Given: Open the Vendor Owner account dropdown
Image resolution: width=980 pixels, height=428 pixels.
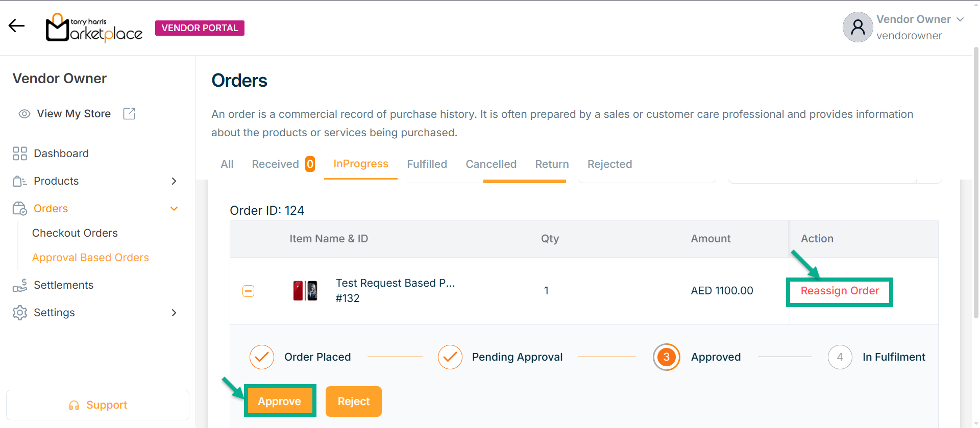Looking at the screenshot, I should point(960,19).
